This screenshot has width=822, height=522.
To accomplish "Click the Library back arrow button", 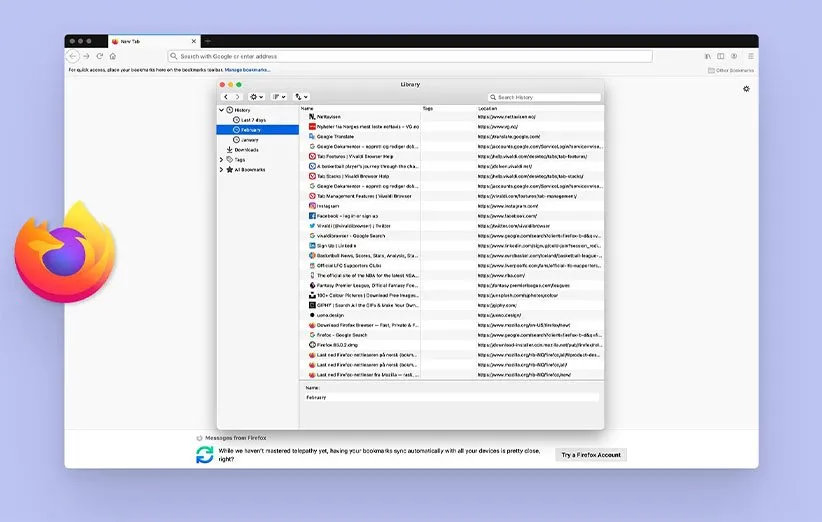I will (x=227, y=97).
